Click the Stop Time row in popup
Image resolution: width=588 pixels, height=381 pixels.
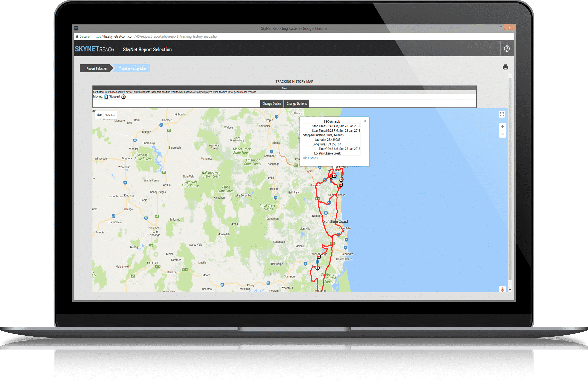coord(332,126)
